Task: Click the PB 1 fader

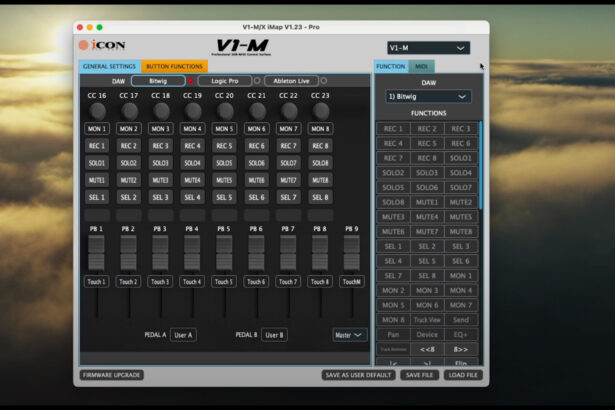Action: [x=96, y=253]
